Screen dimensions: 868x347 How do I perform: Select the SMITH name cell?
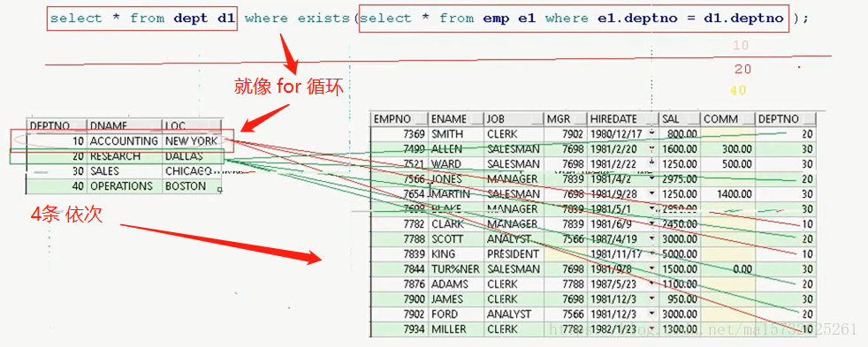coord(456,133)
